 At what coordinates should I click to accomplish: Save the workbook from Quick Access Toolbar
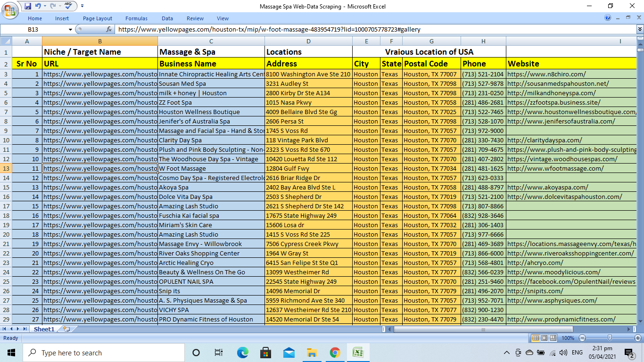(28, 6)
